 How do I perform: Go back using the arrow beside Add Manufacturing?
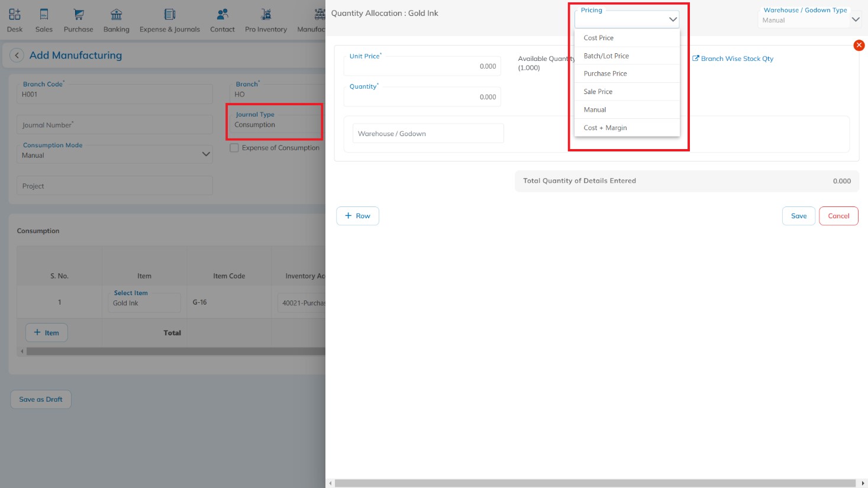[17, 55]
